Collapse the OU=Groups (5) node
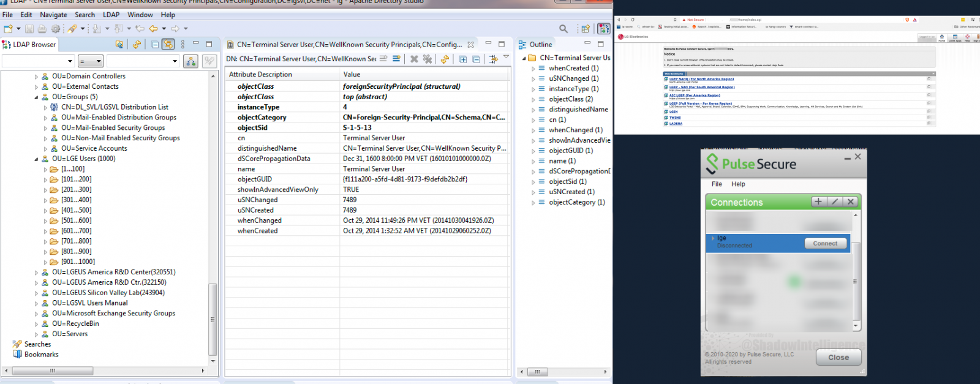980x384 pixels. point(36,97)
